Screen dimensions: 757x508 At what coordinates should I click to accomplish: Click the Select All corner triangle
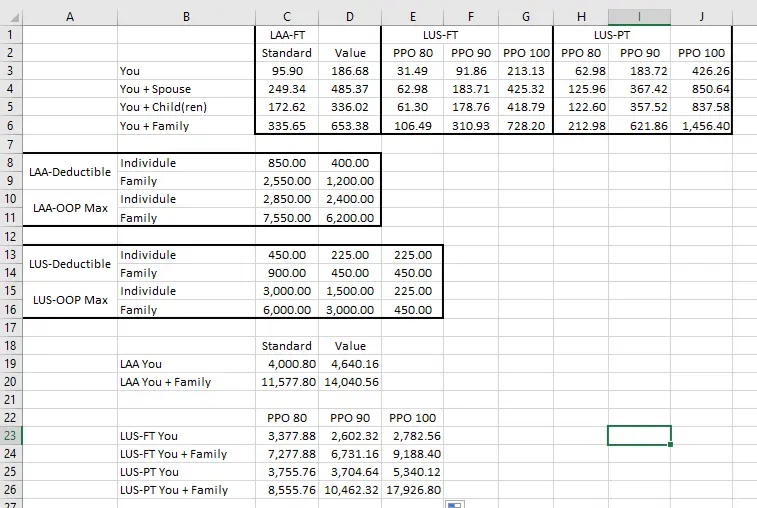pos(11,17)
